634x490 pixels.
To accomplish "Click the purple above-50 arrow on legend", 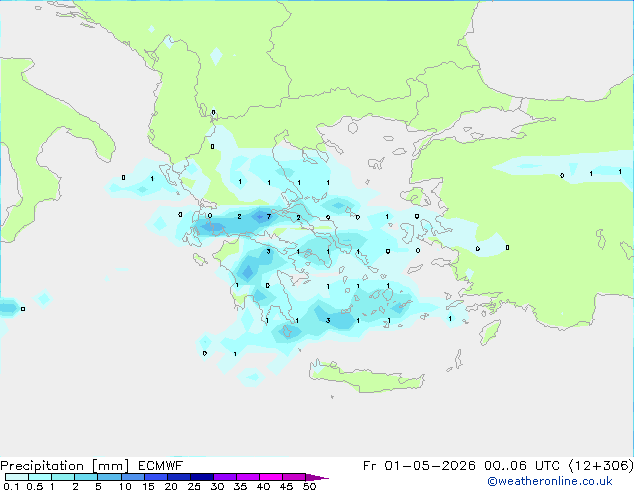I will [317, 478].
